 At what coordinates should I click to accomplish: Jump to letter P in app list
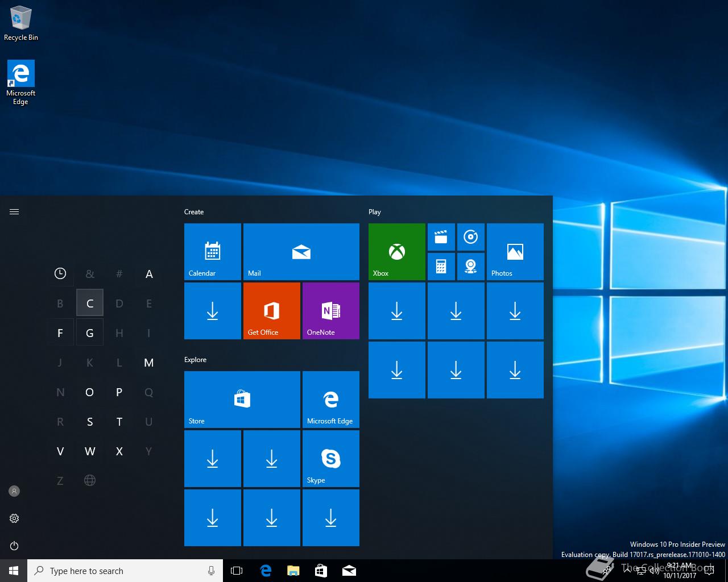coord(119,392)
